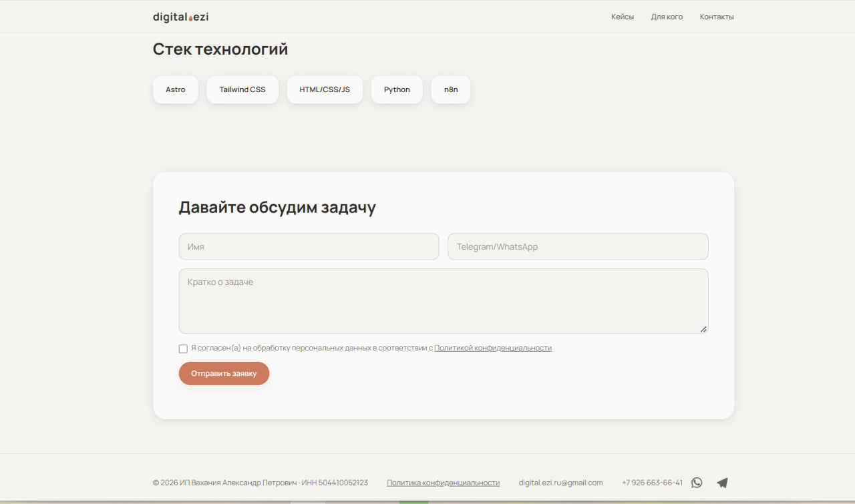Click the digital.ezi.ru@gmail.com email link
The height and width of the screenshot is (504, 855).
coord(560,483)
